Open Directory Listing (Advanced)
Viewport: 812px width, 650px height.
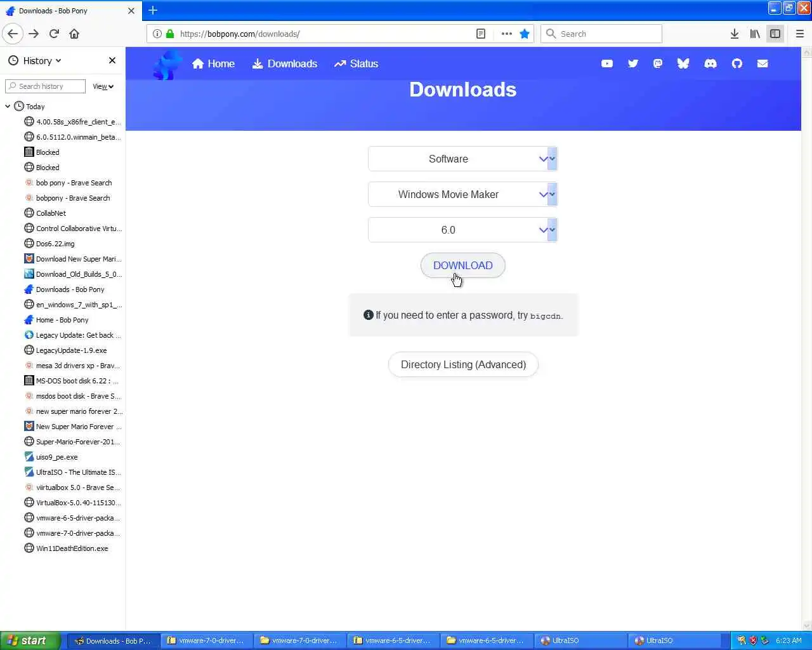point(463,364)
